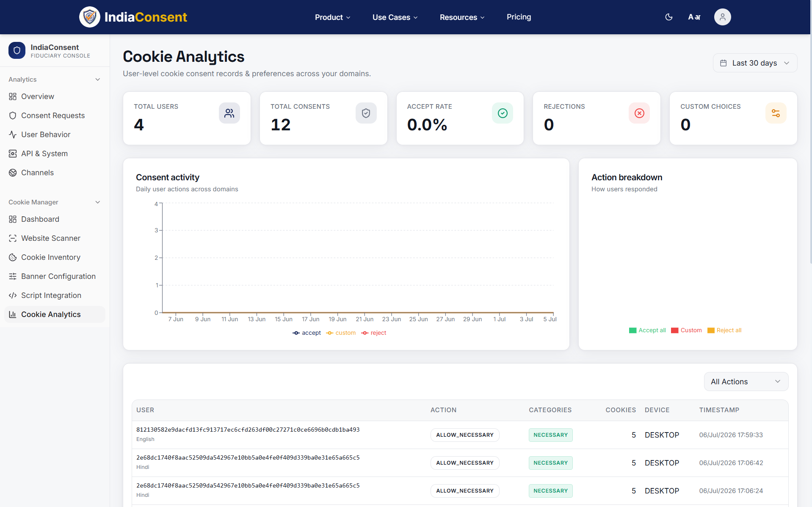The image size is (812, 507).
Task: Click the Channels globe icon
Action: point(13,173)
